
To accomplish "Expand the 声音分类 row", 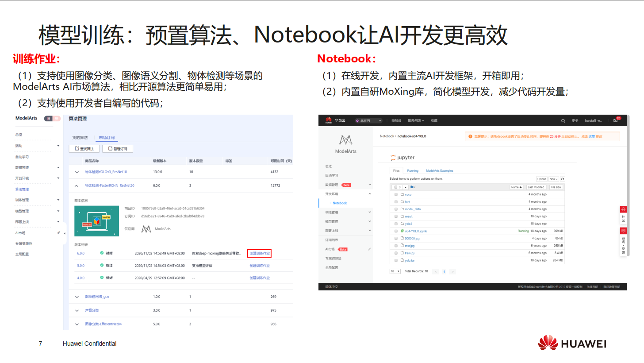I will pyautogui.click(x=77, y=310).
